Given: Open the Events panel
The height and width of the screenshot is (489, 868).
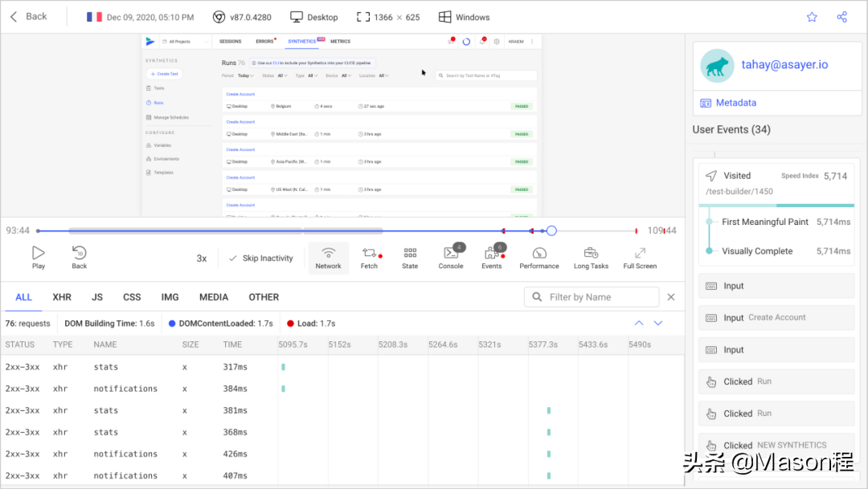Looking at the screenshot, I should tap(492, 257).
